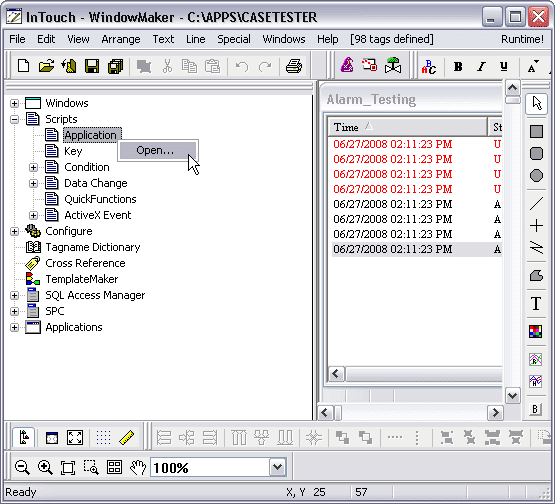
Task: Click the enlarge font icon
Action: tap(533, 67)
